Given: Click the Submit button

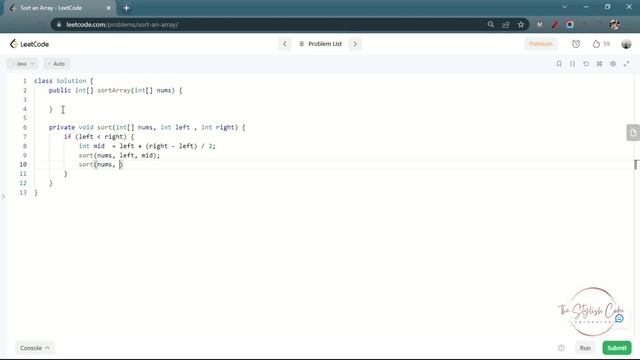Looking at the screenshot, I should point(617,348).
